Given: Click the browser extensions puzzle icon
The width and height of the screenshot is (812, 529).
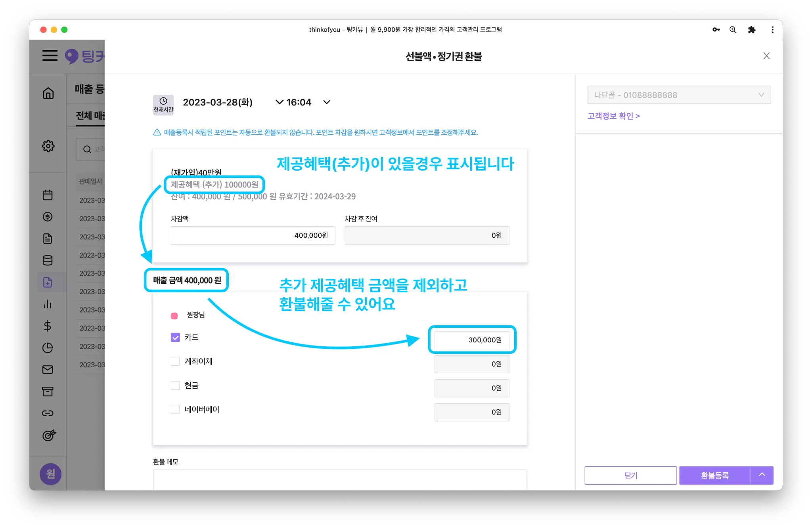Looking at the screenshot, I should click(751, 30).
